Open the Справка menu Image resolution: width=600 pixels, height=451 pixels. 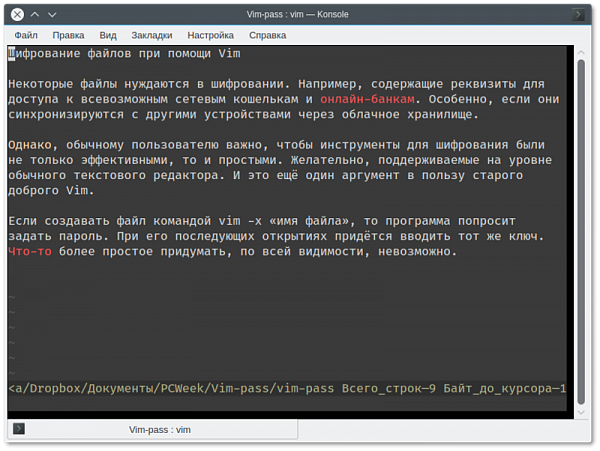(267, 35)
